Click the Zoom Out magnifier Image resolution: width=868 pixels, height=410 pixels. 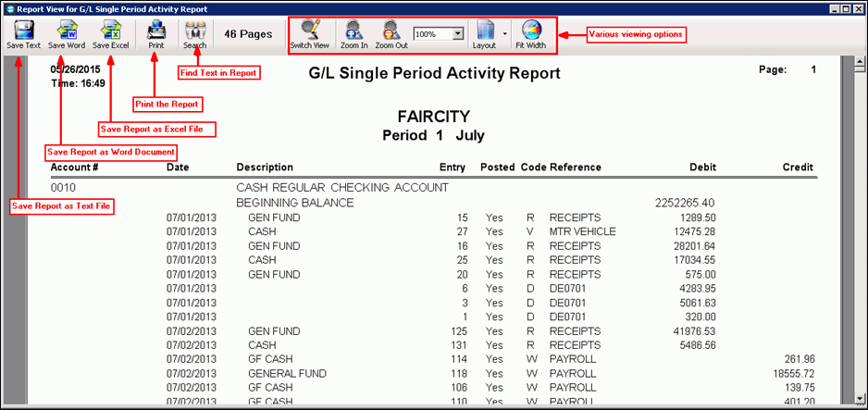pyautogui.click(x=391, y=30)
